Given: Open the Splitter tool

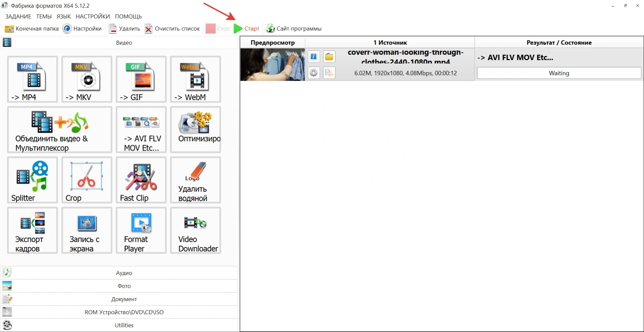Looking at the screenshot, I should tap(32, 180).
